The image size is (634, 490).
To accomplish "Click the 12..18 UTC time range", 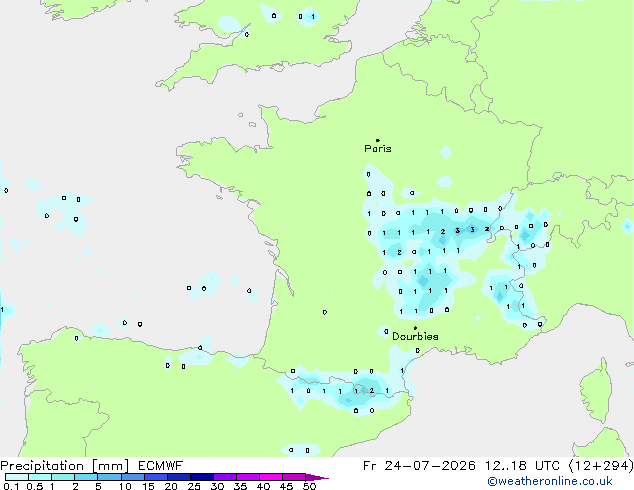I will [x=522, y=466].
